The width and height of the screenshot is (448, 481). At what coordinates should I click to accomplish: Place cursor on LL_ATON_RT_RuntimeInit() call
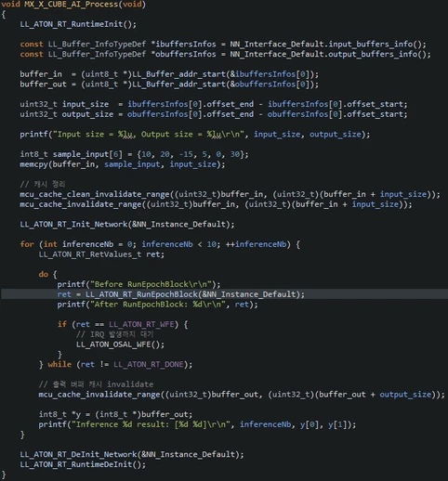78,24
